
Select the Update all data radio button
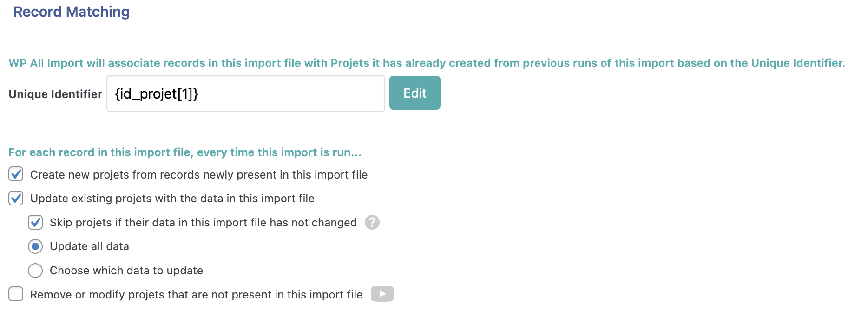click(x=35, y=246)
